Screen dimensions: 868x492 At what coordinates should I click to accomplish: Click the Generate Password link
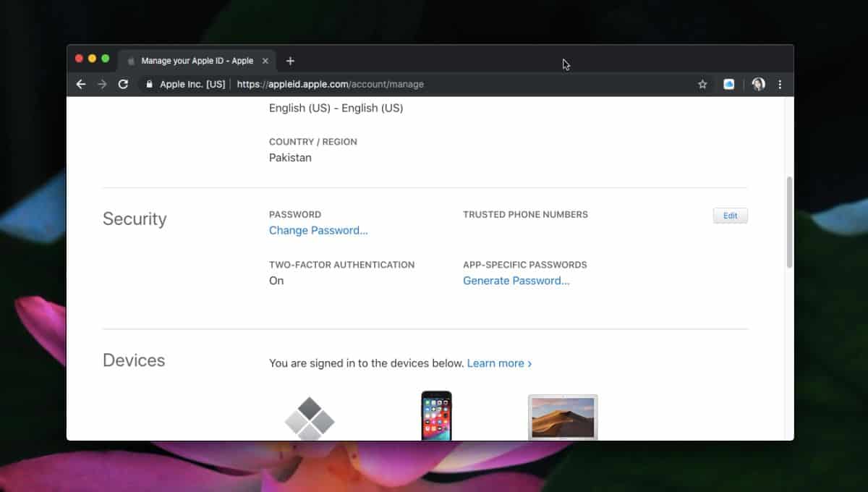[x=516, y=281]
